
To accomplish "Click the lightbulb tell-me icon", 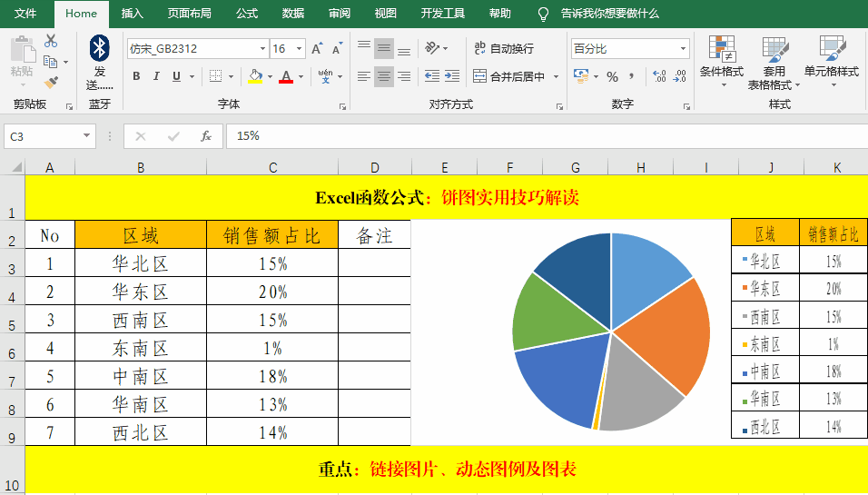I will pos(544,14).
